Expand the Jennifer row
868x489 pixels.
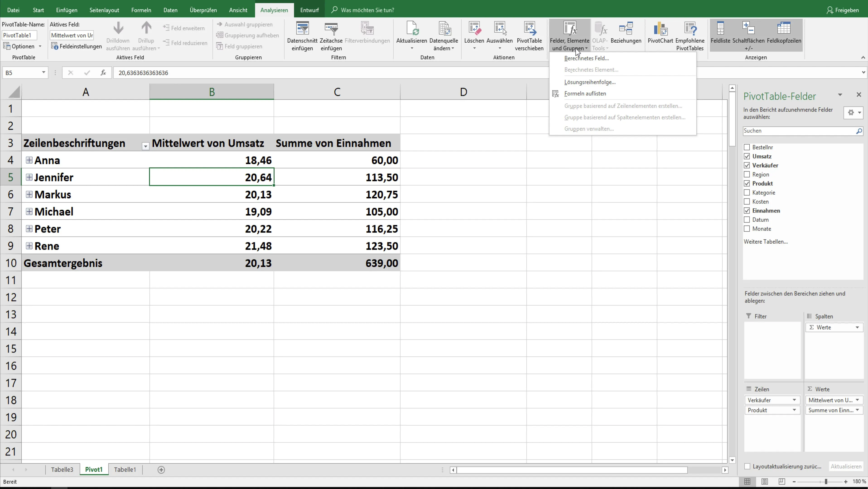(29, 177)
